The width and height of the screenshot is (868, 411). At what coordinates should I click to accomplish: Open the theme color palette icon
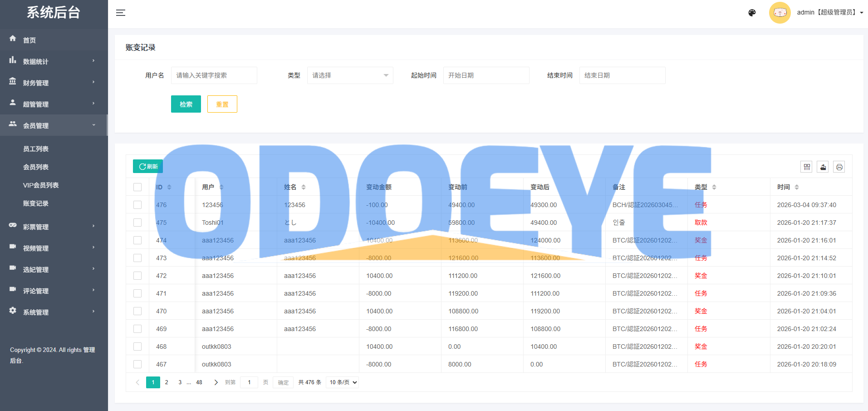pyautogui.click(x=752, y=13)
